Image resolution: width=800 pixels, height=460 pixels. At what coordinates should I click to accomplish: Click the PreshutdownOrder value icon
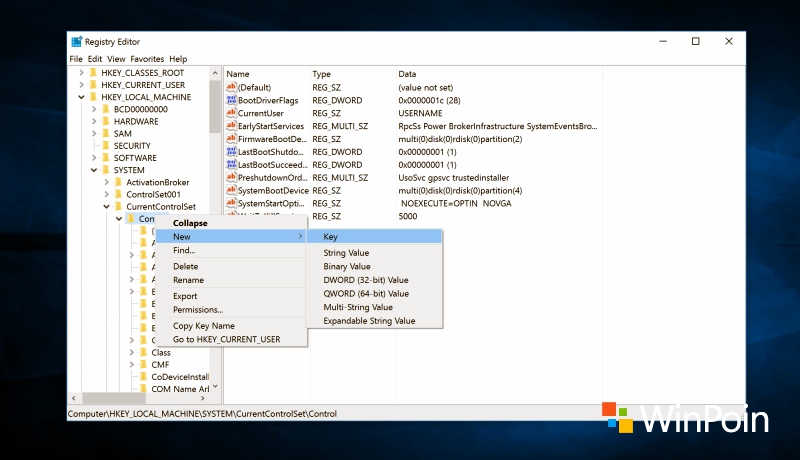click(231, 177)
